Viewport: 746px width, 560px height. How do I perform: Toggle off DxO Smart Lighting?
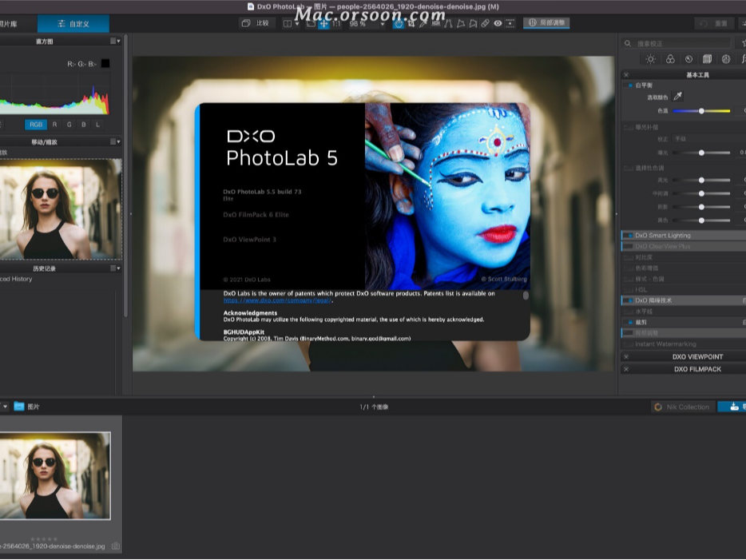[629, 235]
